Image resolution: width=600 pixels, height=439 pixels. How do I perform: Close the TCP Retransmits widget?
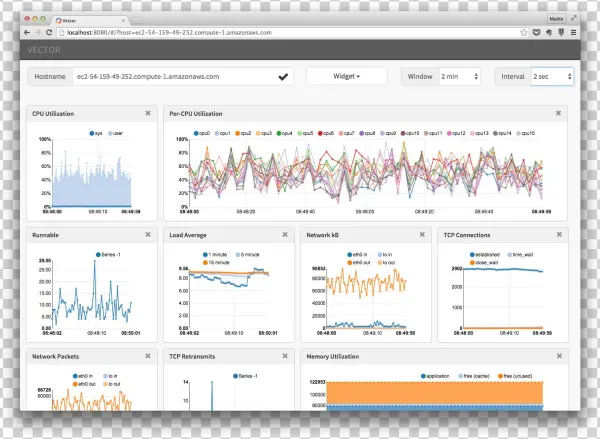tap(285, 356)
